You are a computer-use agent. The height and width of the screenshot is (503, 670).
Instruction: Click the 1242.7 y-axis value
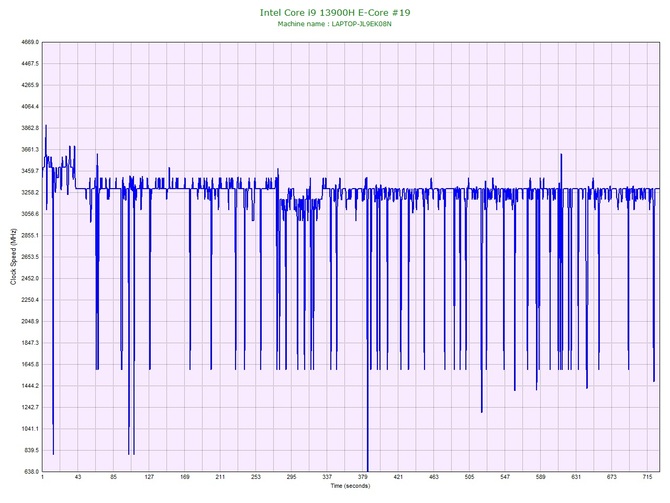[x=29, y=407]
